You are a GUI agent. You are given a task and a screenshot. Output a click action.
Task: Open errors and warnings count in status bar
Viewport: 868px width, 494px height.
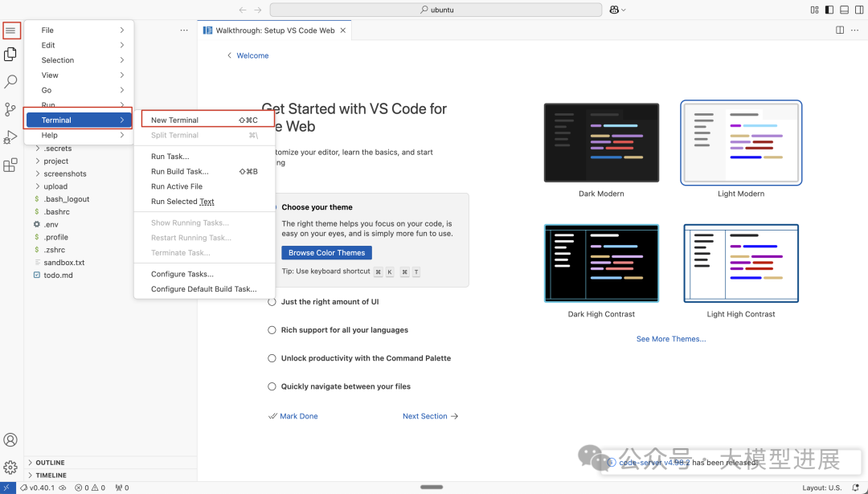(x=90, y=488)
